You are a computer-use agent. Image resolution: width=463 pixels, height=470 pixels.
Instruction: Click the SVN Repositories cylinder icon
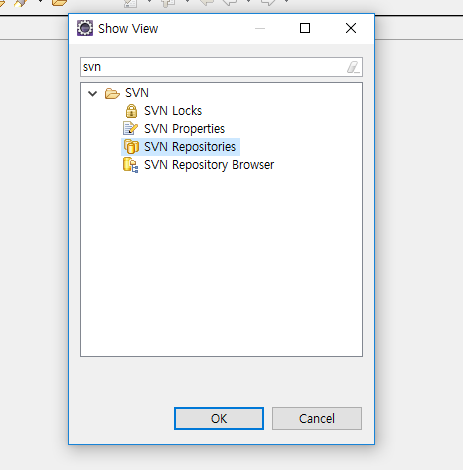pos(131,147)
